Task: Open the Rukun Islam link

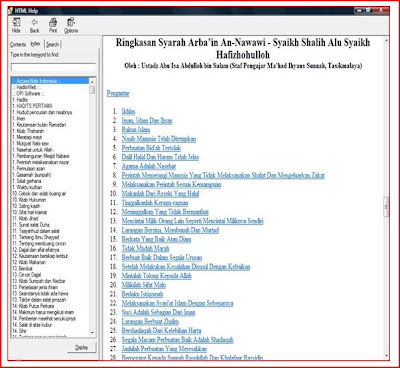Action: coord(136,130)
